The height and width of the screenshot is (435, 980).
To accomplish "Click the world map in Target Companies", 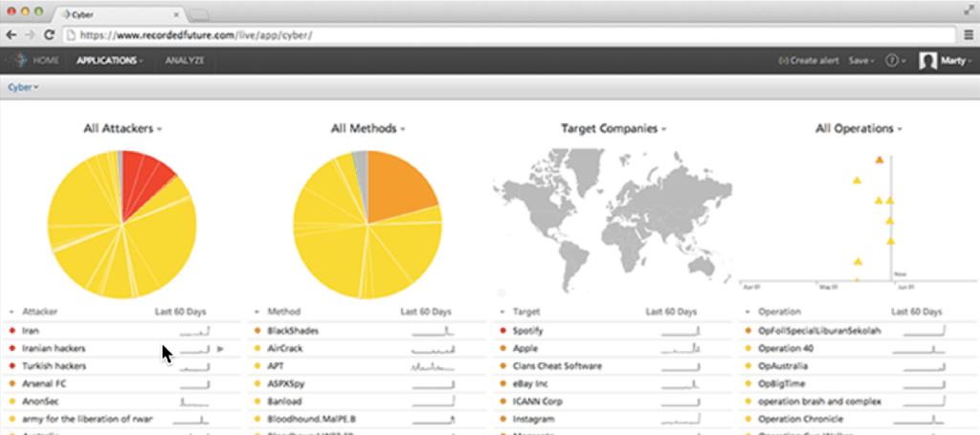I will coord(612,218).
